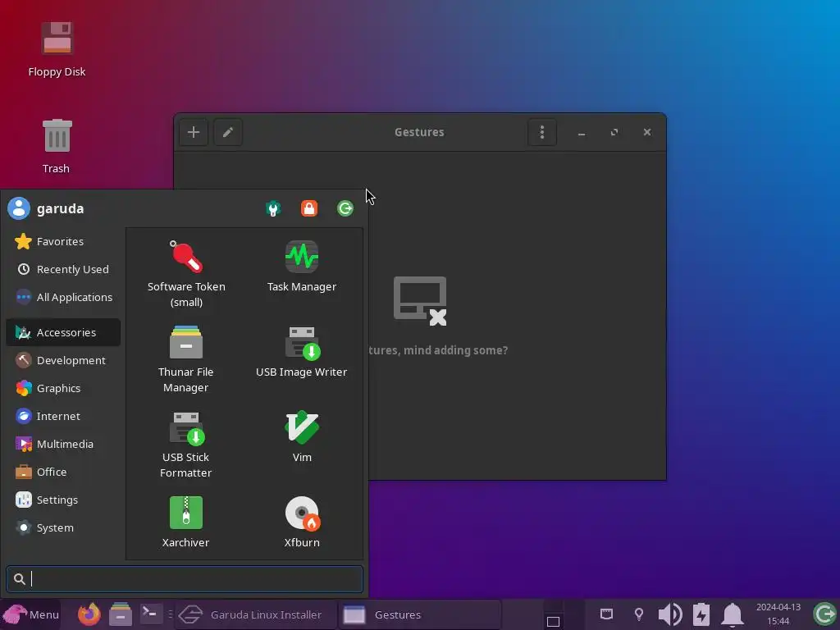
Task: Launch USB Image Writer
Action: (302, 351)
